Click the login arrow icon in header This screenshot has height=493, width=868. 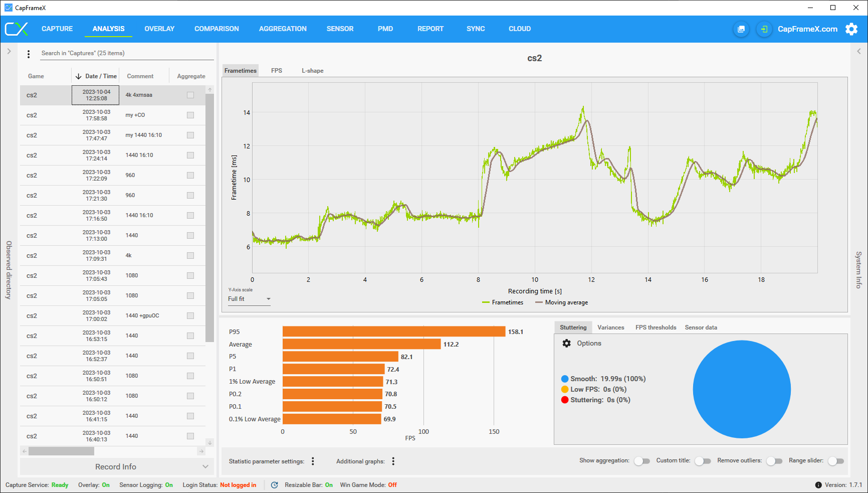click(x=764, y=29)
